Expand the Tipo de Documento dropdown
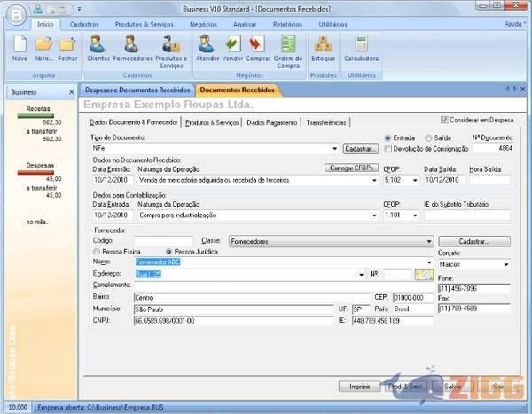Viewport: 532px width, 414px height. (x=335, y=149)
